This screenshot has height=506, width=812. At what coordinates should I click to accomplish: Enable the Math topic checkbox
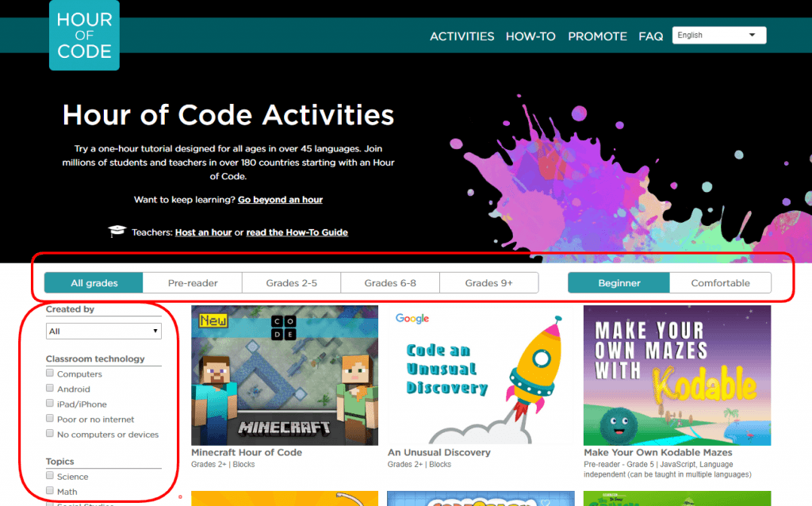49,491
